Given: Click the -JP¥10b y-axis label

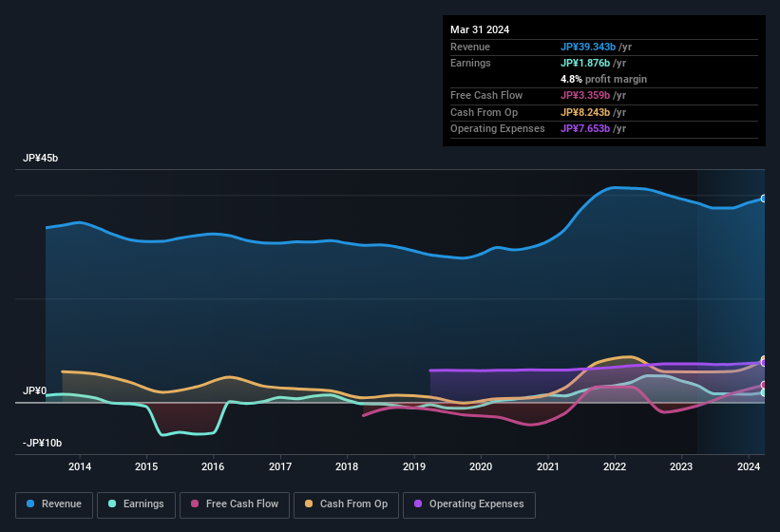Looking at the screenshot, I should 43,444.
